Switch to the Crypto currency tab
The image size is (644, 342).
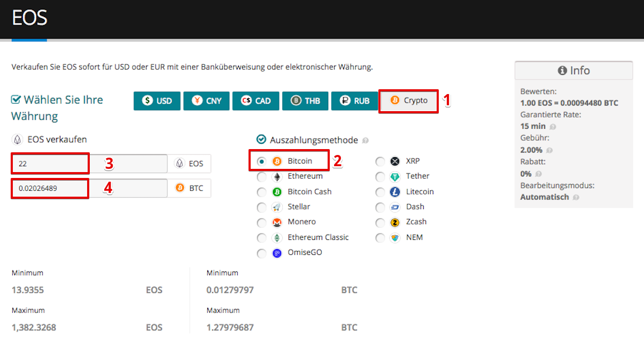pyautogui.click(x=409, y=100)
